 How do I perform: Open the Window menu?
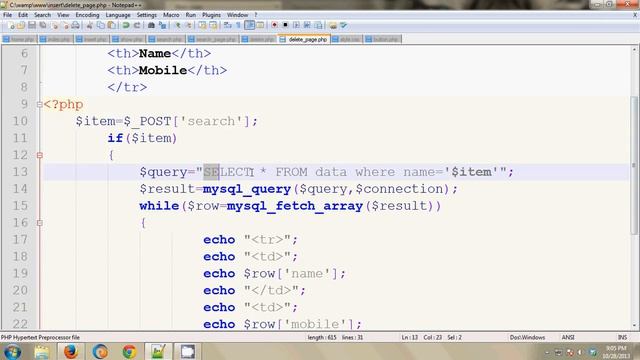238,15
